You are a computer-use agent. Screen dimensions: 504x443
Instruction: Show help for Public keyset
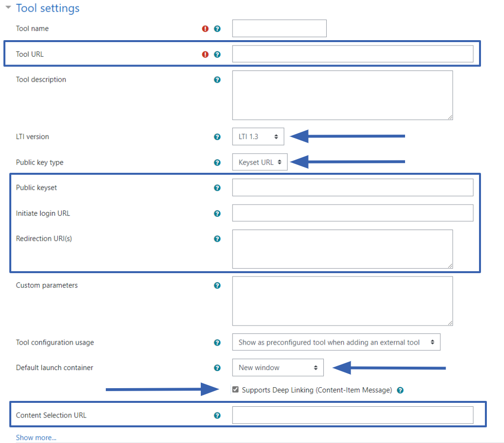(217, 188)
